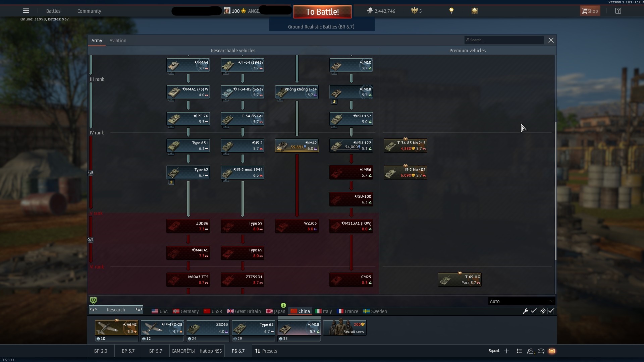Image resolution: width=644 pixels, height=362 pixels.
Task: Add squad member with plus icon
Action: [x=506, y=351]
